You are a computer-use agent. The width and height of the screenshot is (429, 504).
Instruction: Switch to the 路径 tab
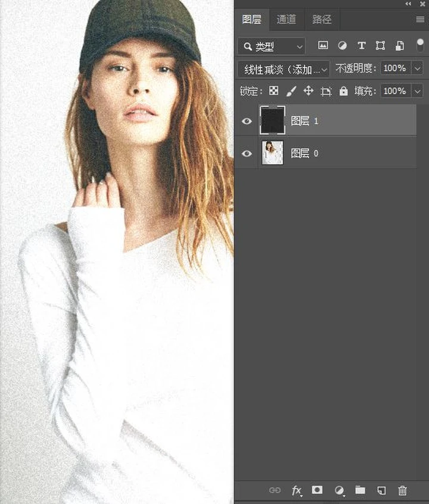pos(322,20)
